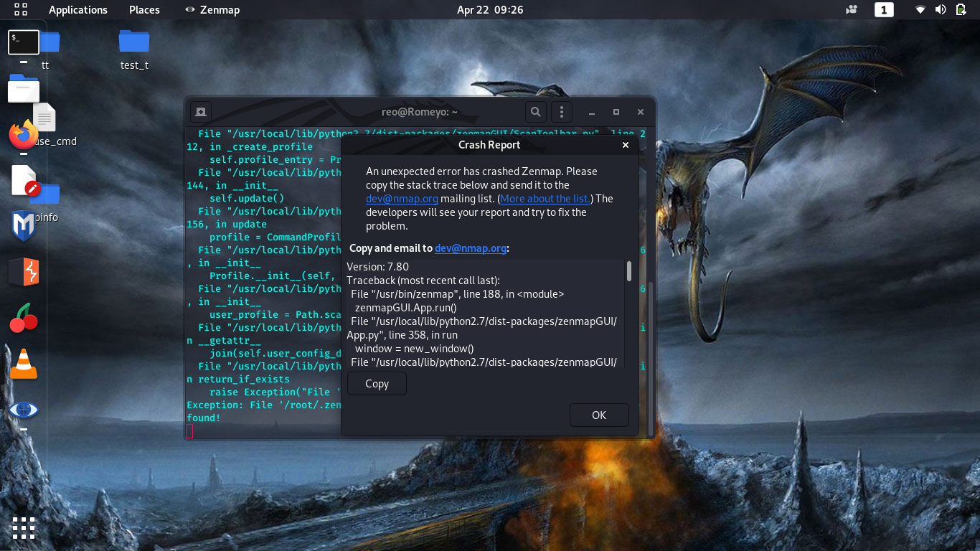Maximize the reo@Romeyo terminal window
980x551 pixels.
pos(616,112)
